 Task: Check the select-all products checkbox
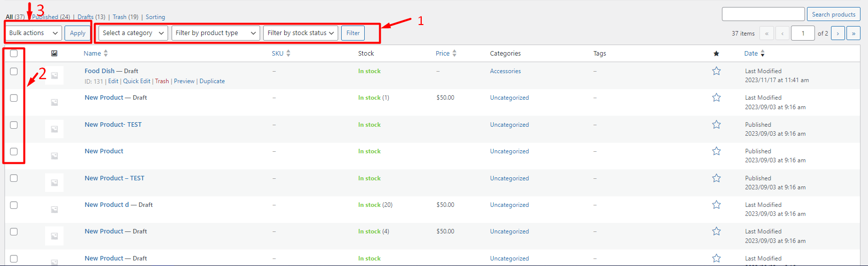pos(14,53)
